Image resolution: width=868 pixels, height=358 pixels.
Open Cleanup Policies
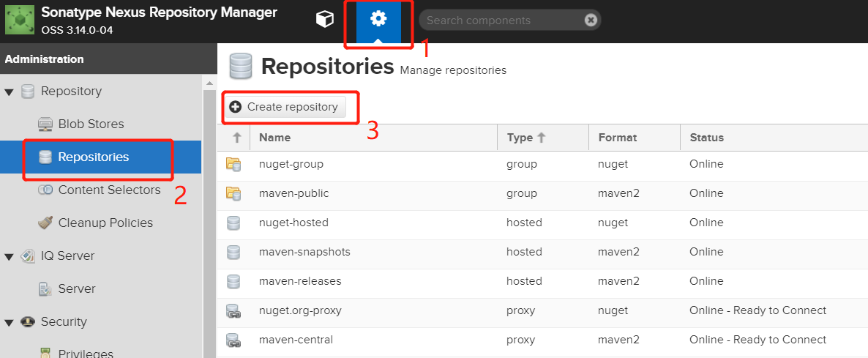point(105,223)
